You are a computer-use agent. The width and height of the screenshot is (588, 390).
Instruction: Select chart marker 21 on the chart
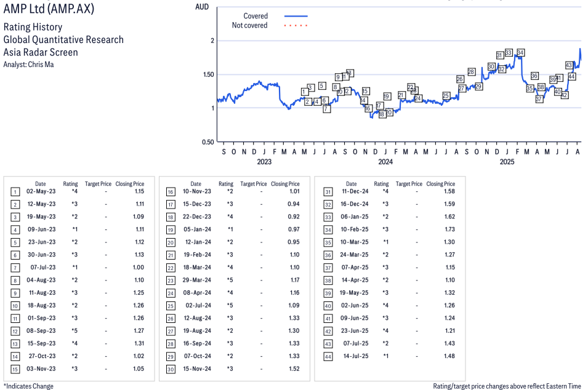pos(401,95)
